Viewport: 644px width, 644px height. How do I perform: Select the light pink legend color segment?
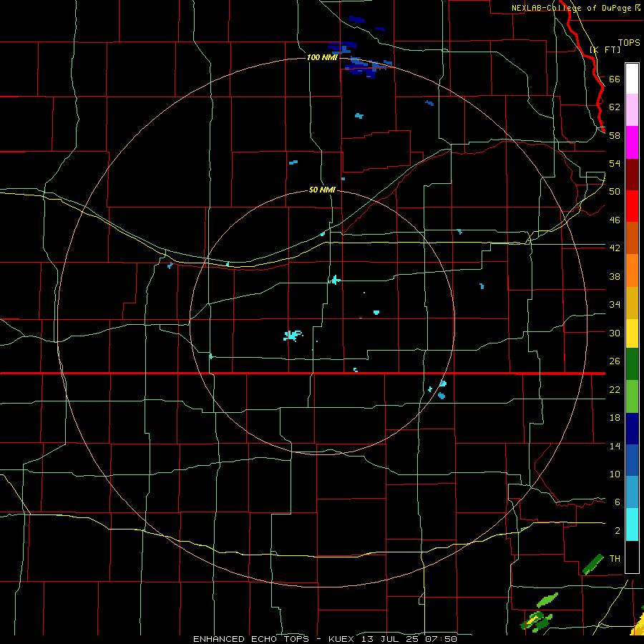click(632, 110)
